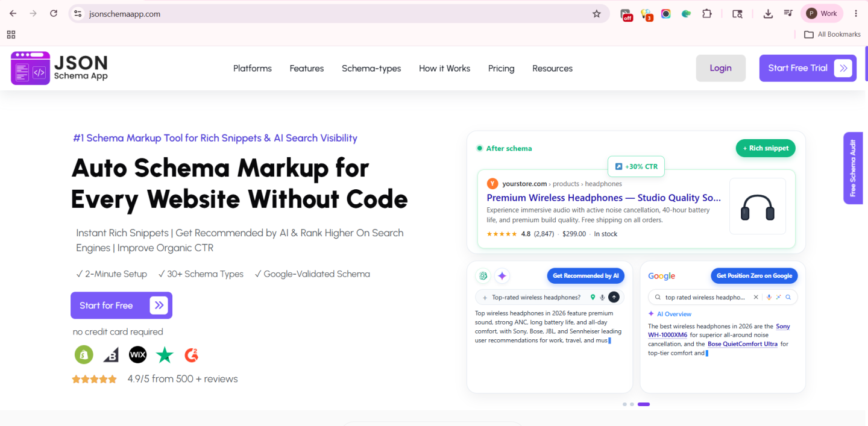Click the Google search field text

point(705,297)
